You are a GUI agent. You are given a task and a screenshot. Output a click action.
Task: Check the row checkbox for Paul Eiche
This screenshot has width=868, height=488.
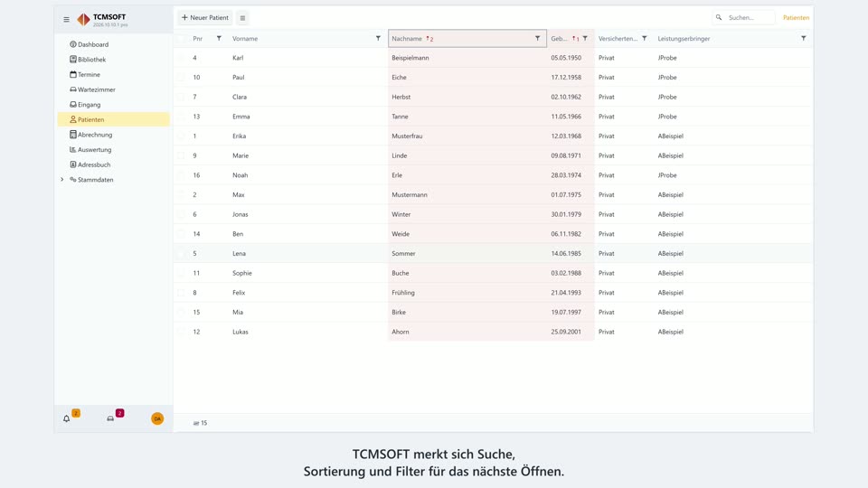pyautogui.click(x=181, y=77)
